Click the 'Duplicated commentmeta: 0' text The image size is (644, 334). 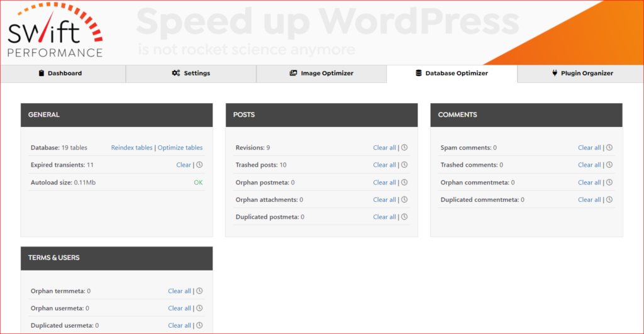point(482,199)
